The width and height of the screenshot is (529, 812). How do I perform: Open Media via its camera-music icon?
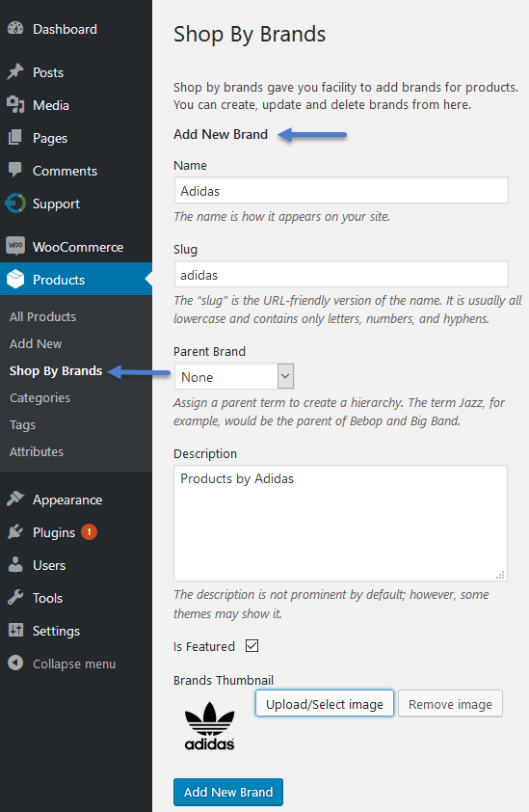(x=15, y=104)
